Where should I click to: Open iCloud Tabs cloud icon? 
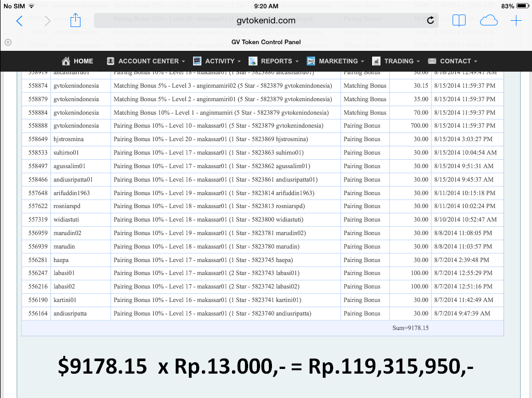click(x=488, y=21)
